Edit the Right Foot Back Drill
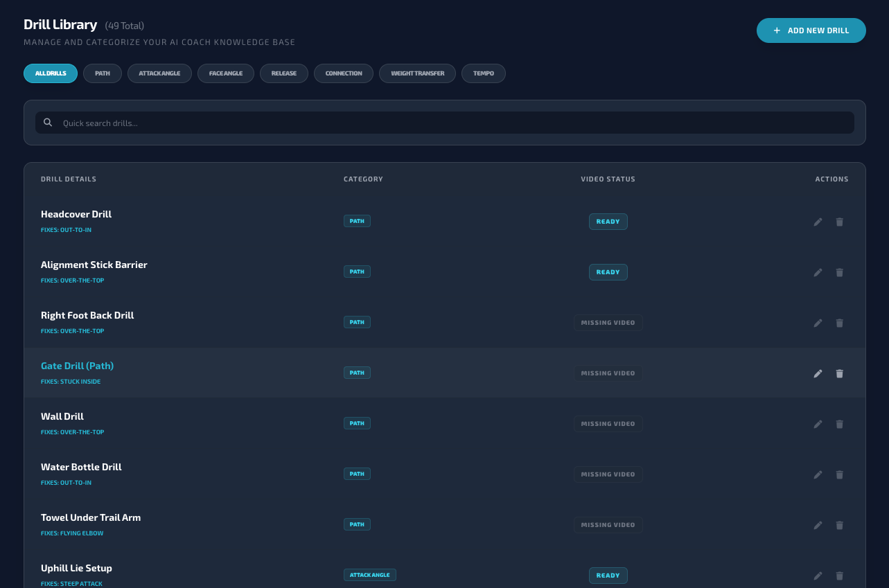Viewport: 889px width, 588px height. click(x=818, y=323)
